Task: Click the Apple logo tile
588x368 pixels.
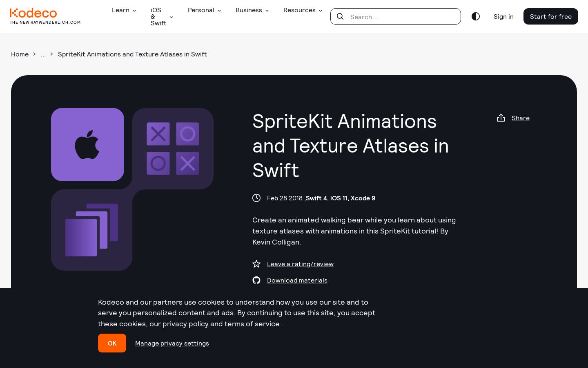Action: coord(87,144)
